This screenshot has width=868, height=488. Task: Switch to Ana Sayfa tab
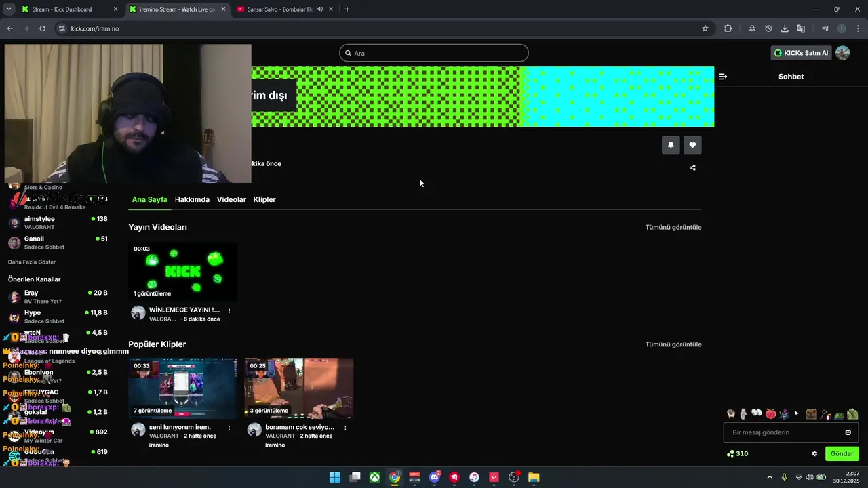coord(149,199)
